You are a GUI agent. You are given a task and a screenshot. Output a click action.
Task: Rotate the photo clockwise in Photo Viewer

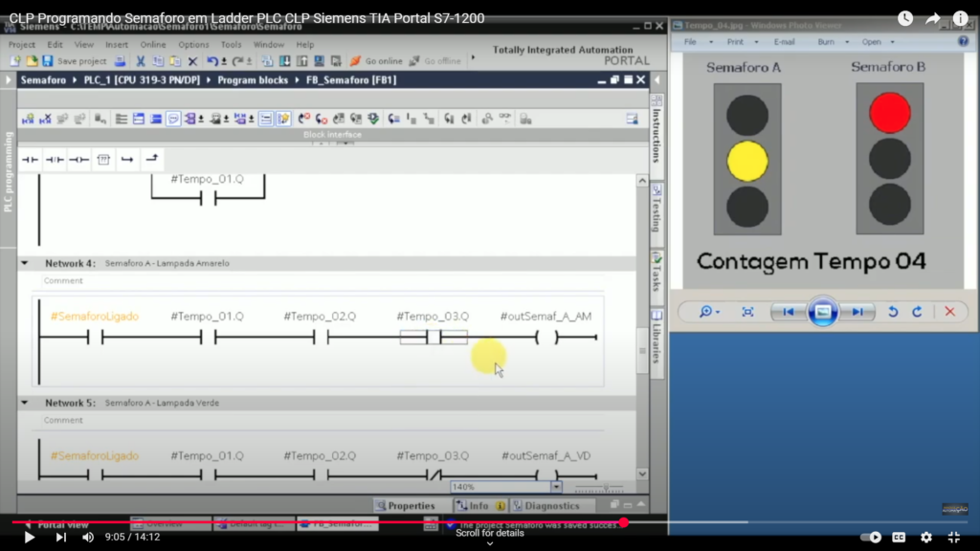(917, 312)
